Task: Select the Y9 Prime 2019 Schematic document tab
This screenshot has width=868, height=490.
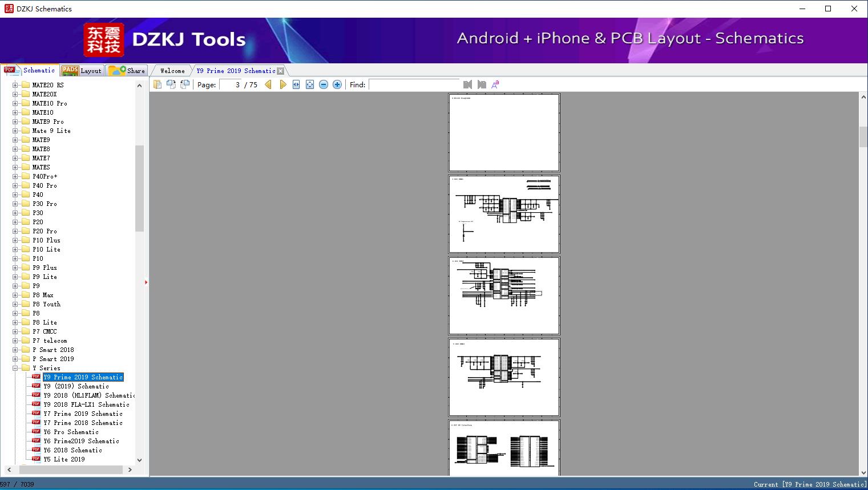Action: pyautogui.click(x=236, y=71)
